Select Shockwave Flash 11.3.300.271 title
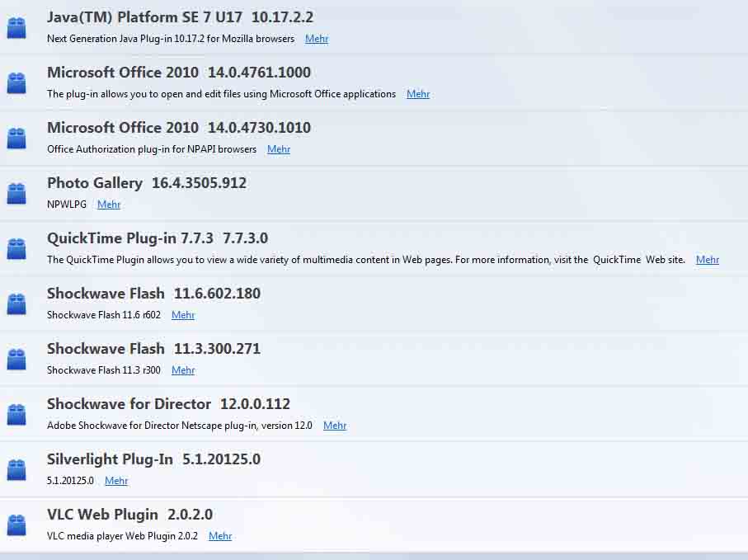The height and width of the screenshot is (560, 748). (x=153, y=349)
